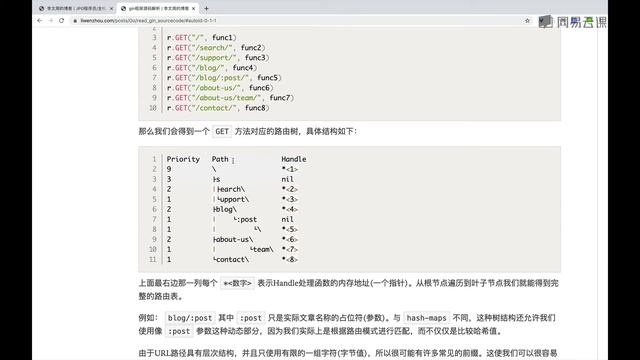The height and width of the screenshot is (360, 640).
Task: Switch to the first browser tab
Action: click(76, 8)
